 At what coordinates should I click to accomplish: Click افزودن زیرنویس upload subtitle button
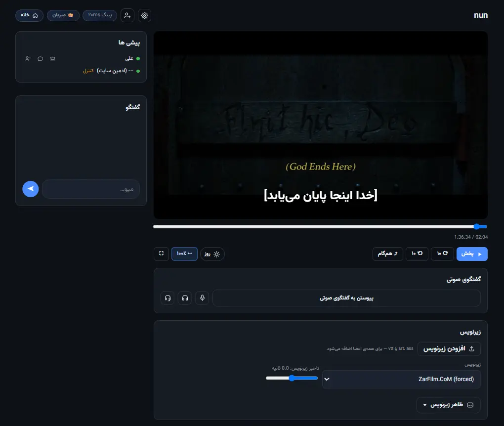(x=449, y=349)
